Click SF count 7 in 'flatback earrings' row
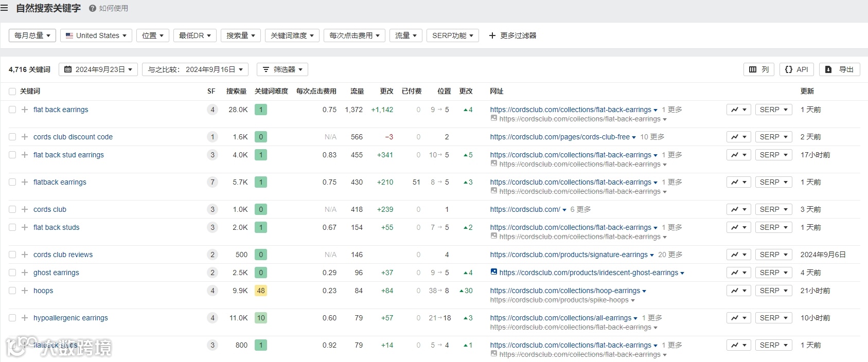Viewport: 868px width, 362px height. pos(212,182)
